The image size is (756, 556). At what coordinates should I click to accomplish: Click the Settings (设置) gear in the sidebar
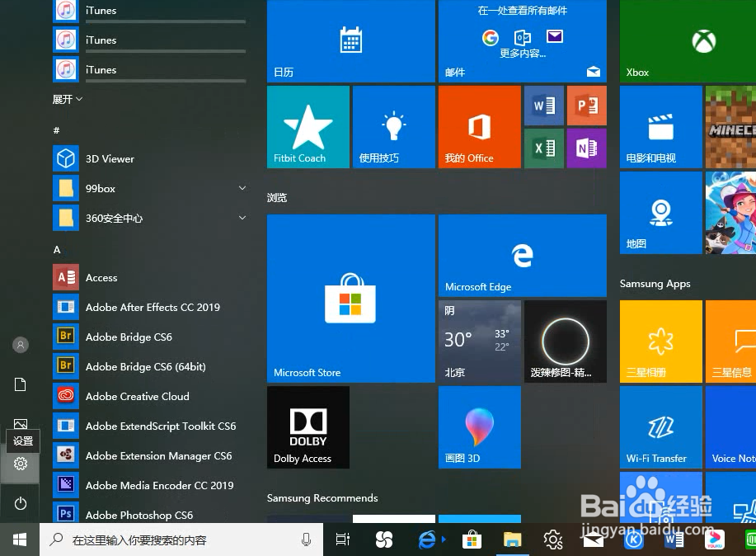[21, 464]
